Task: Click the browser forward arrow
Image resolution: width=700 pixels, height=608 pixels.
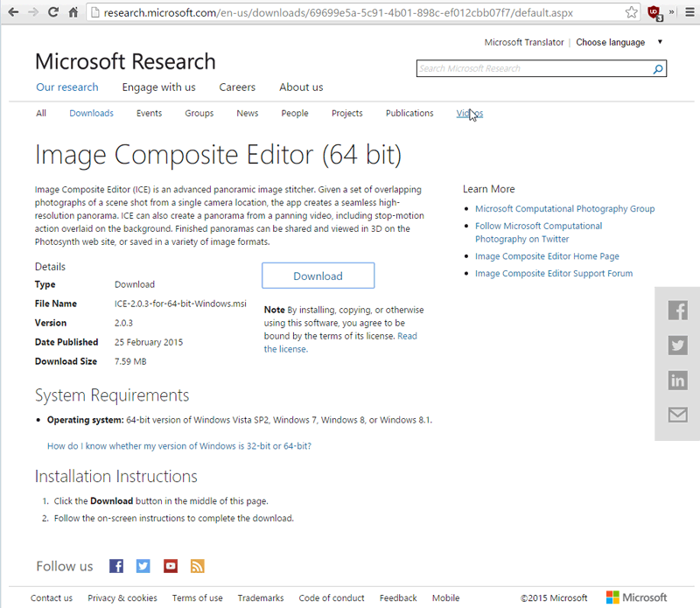Action: (33, 12)
